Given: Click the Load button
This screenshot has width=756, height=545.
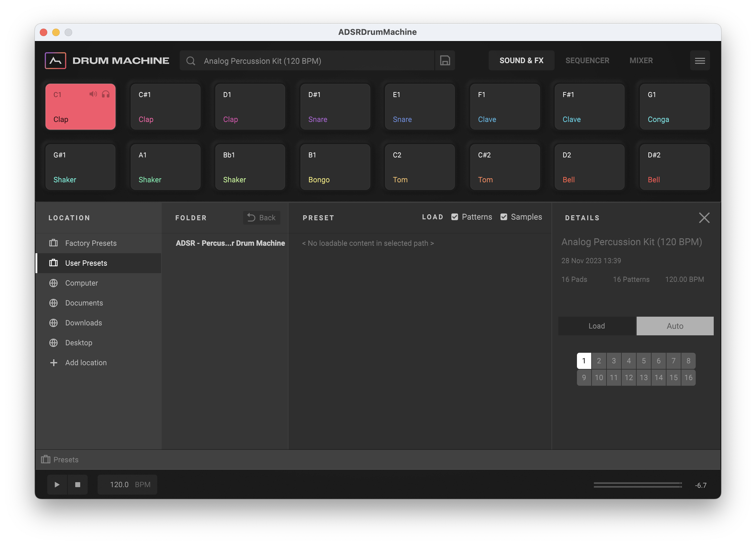Looking at the screenshot, I should click(x=596, y=326).
